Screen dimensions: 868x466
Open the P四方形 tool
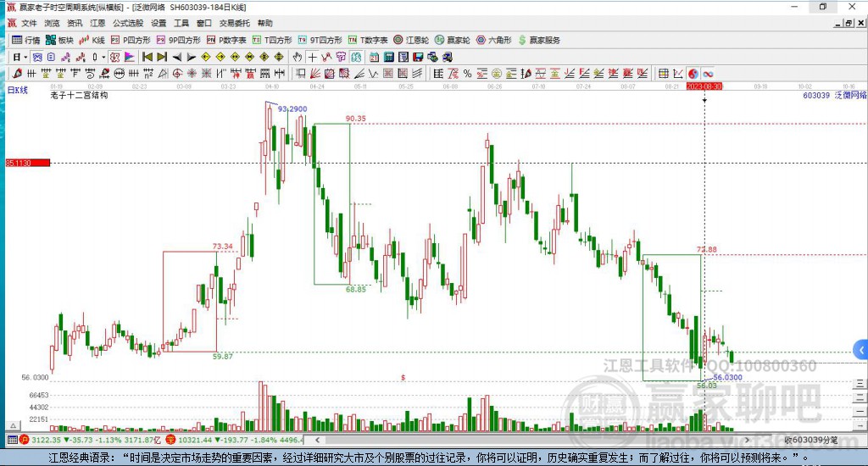coord(131,40)
